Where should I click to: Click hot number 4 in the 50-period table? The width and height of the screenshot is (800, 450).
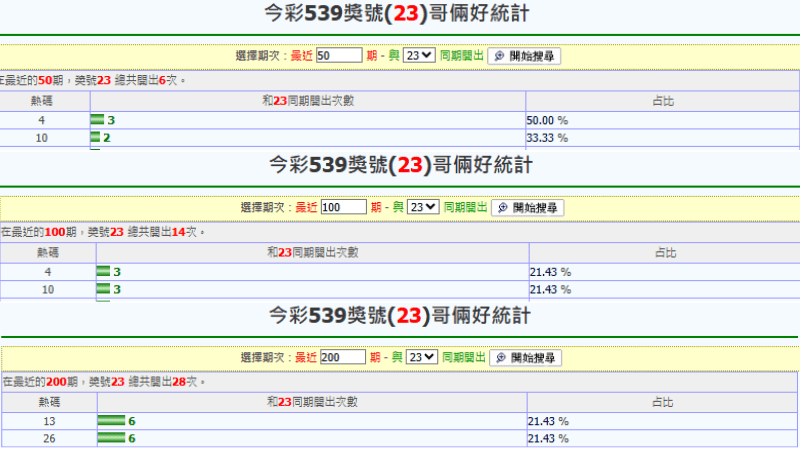[41, 120]
